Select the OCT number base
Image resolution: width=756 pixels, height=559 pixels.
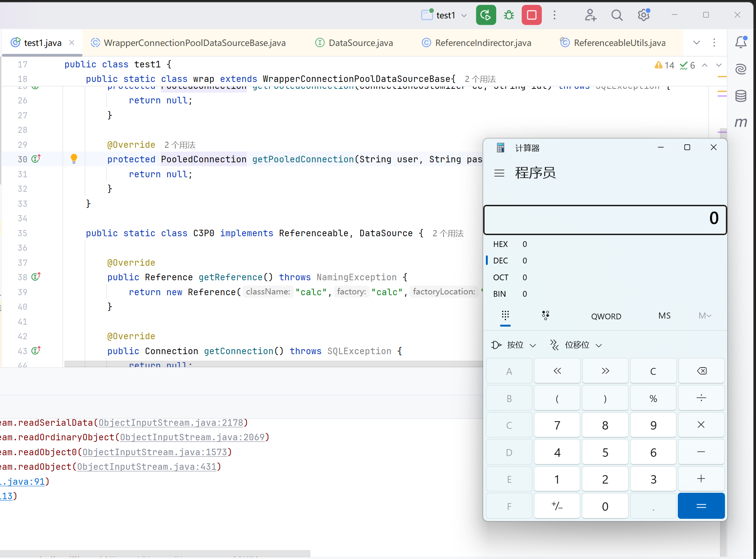point(605,277)
